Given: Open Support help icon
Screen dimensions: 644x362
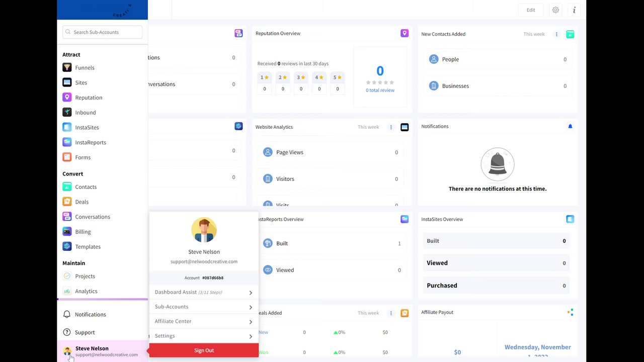Looking at the screenshot, I should (66, 332).
